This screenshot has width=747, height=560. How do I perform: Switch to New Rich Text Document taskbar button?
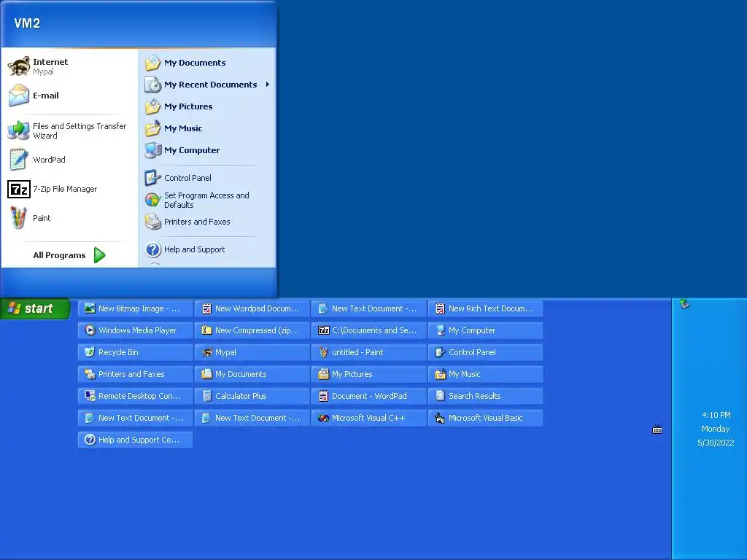click(486, 308)
